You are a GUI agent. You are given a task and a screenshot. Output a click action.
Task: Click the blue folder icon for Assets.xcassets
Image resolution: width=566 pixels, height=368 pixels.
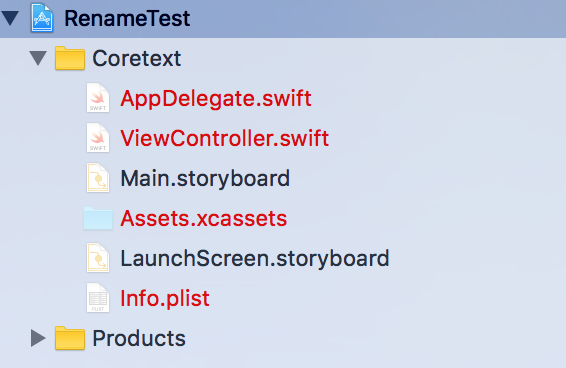(98, 218)
